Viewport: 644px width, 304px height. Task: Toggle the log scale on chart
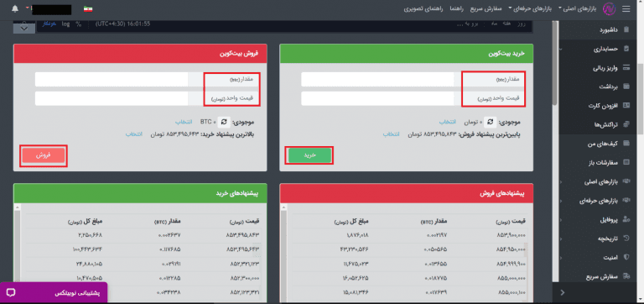pyautogui.click(x=65, y=24)
